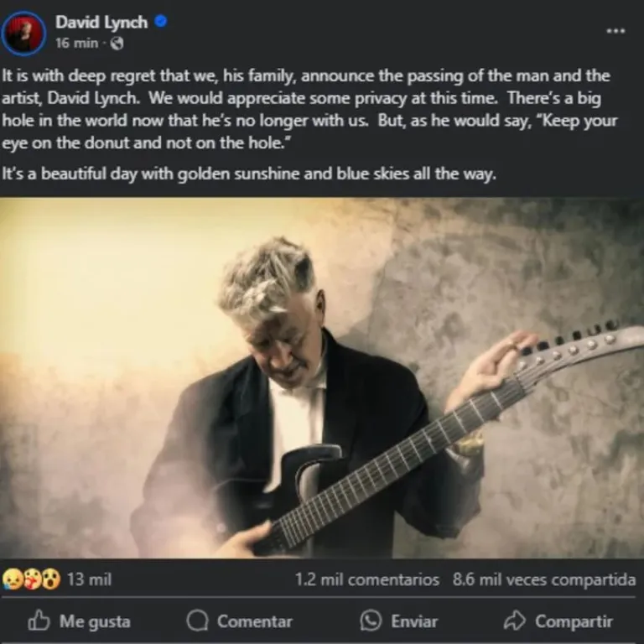Open the three-dots post options menu

(x=615, y=31)
